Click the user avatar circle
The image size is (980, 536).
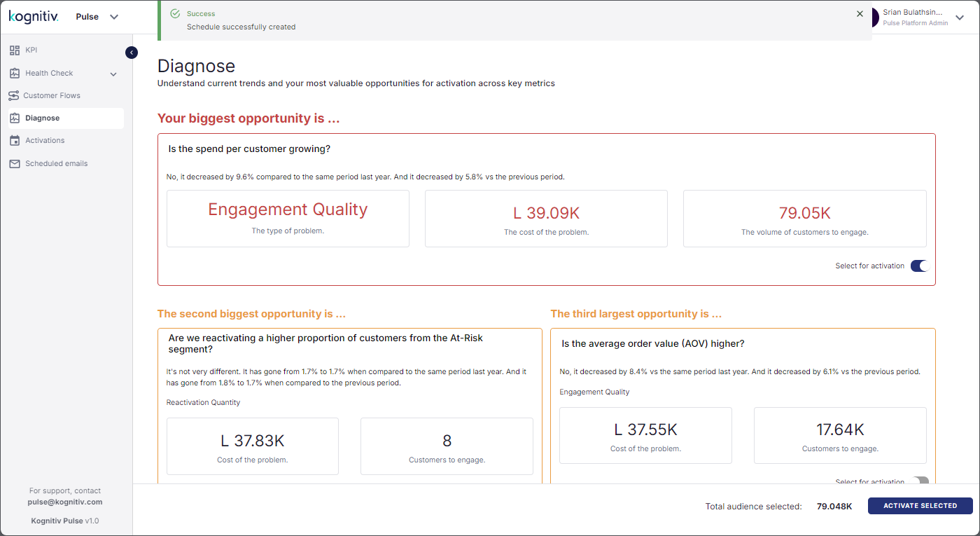click(874, 18)
